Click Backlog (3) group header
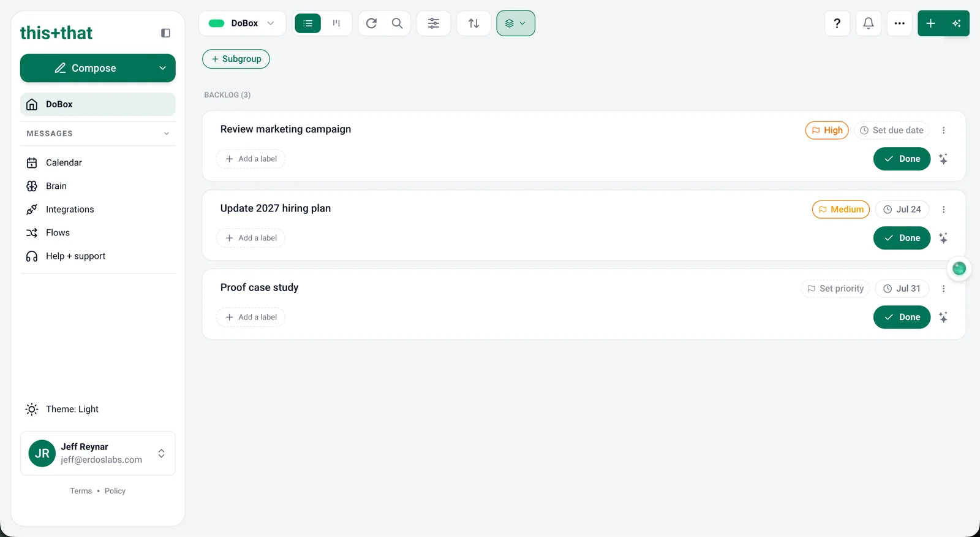The image size is (980, 537). click(x=227, y=95)
